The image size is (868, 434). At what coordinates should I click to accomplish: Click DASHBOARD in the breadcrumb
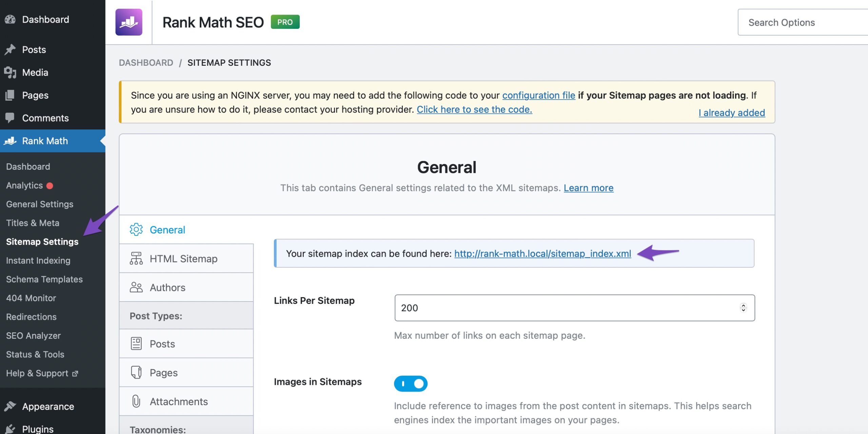coord(146,63)
